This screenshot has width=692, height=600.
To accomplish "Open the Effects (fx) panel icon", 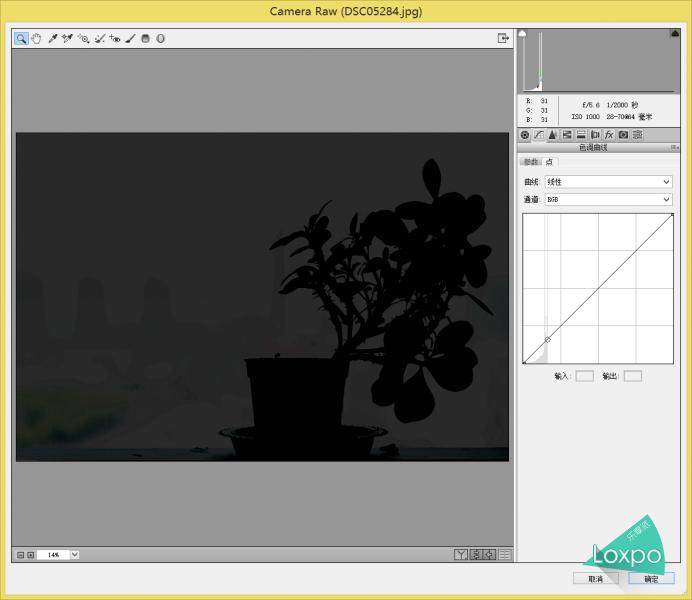I will click(609, 135).
